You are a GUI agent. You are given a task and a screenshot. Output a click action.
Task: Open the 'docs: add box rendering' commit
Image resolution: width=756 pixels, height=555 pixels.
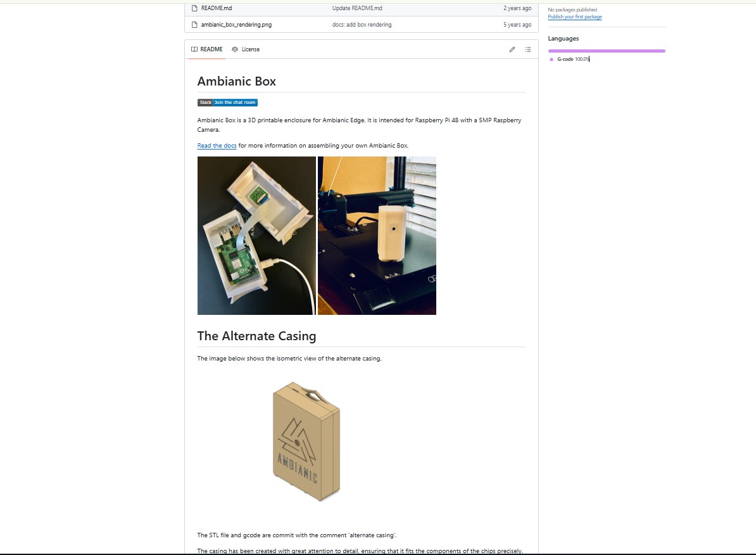coord(362,25)
